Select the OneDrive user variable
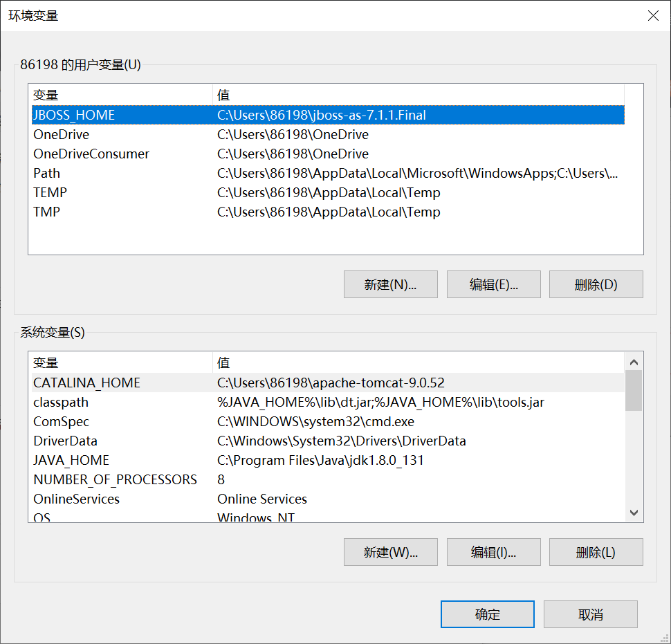The height and width of the screenshot is (644, 671). pos(328,134)
